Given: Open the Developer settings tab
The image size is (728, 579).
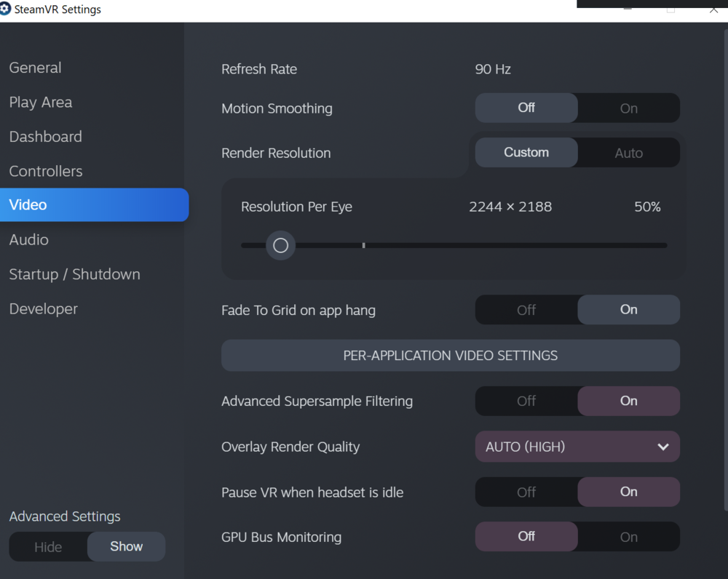Looking at the screenshot, I should [43, 309].
